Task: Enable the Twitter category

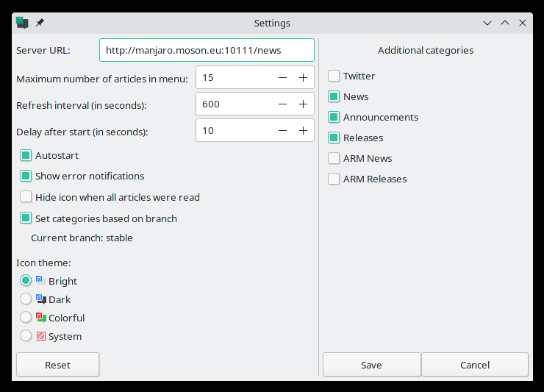Action: pos(334,76)
